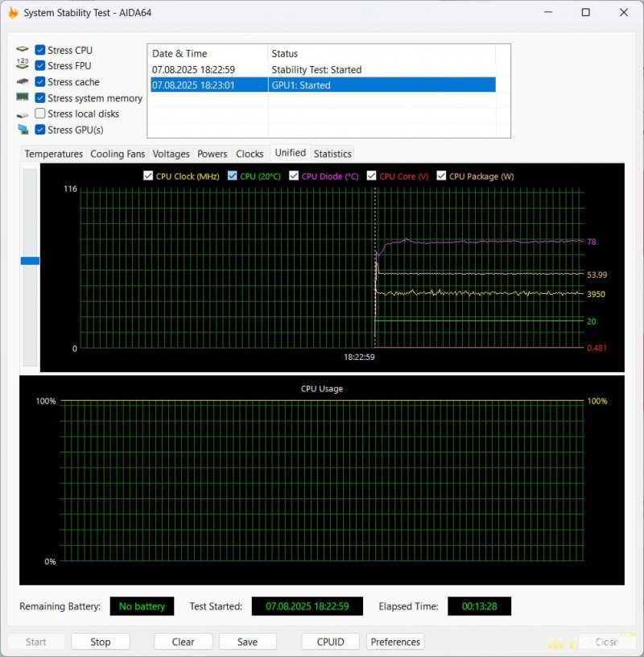The width and height of the screenshot is (644, 657).
Task: Click the disk drive icon beside Stress local disks
Action: click(23, 114)
